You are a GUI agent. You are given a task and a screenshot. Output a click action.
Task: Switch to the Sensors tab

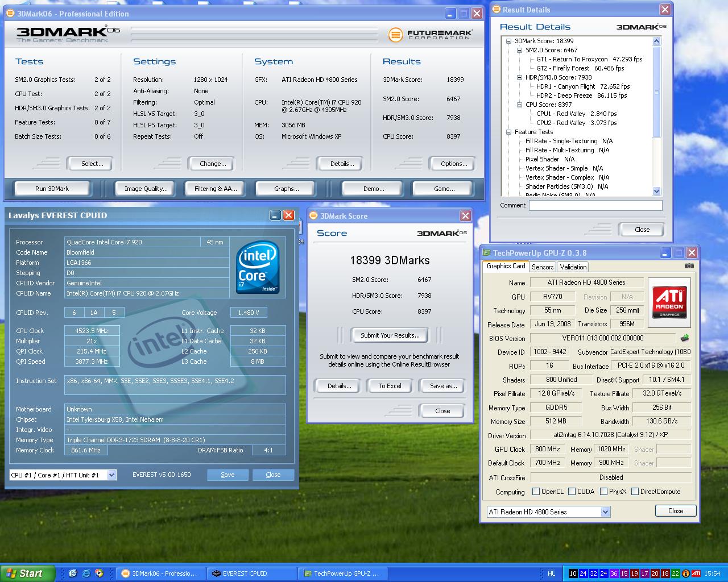coord(543,267)
